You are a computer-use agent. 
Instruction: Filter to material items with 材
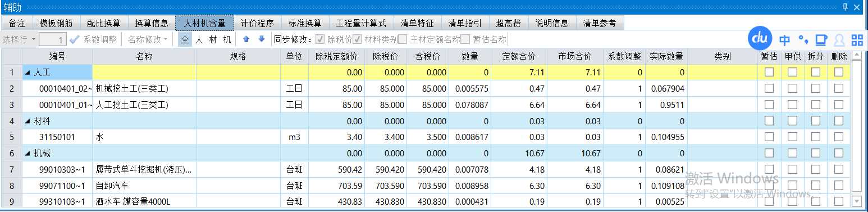coord(213,39)
